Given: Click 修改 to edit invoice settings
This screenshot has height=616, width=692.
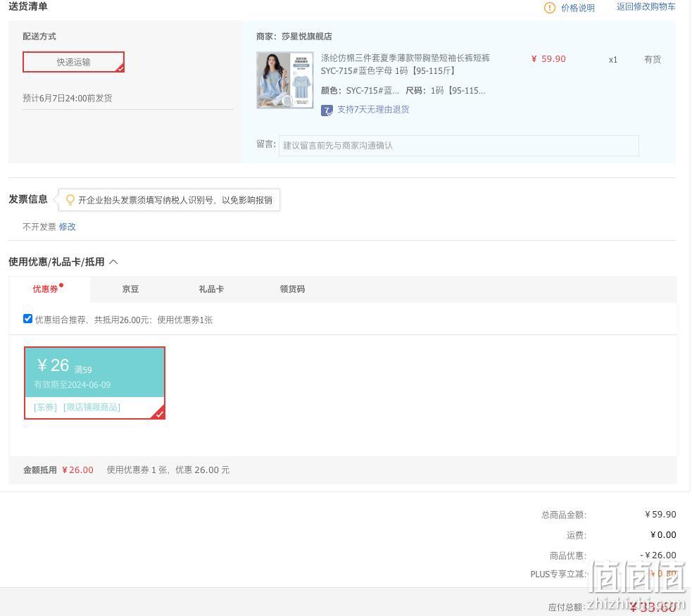Looking at the screenshot, I should (67, 227).
